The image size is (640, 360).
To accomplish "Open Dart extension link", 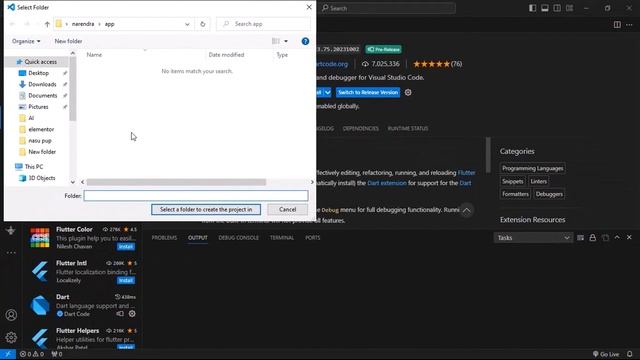I will 387,183.
